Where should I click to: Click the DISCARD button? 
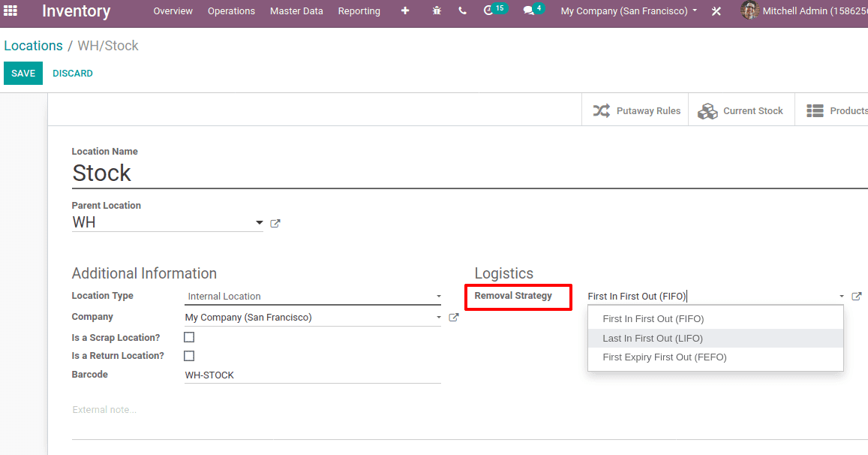click(x=73, y=73)
